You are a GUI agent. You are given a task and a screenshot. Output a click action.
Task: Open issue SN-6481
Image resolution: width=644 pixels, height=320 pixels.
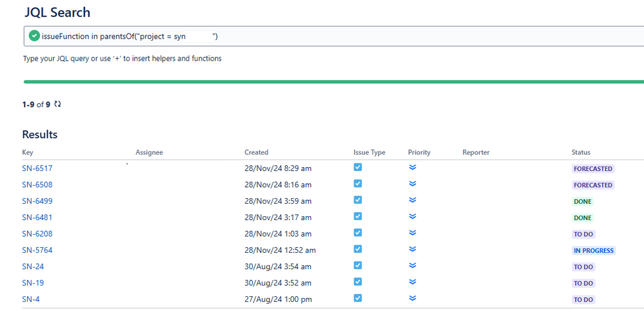[x=37, y=217]
